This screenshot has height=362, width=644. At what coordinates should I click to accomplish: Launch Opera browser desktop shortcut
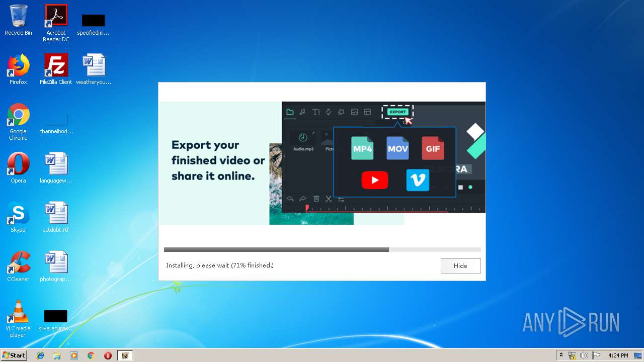tap(18, 168)
